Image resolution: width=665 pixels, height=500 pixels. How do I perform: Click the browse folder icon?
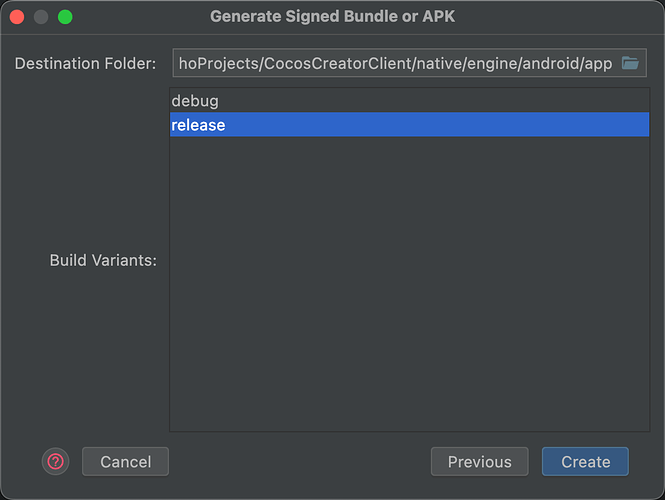click(x=630, y=63)
